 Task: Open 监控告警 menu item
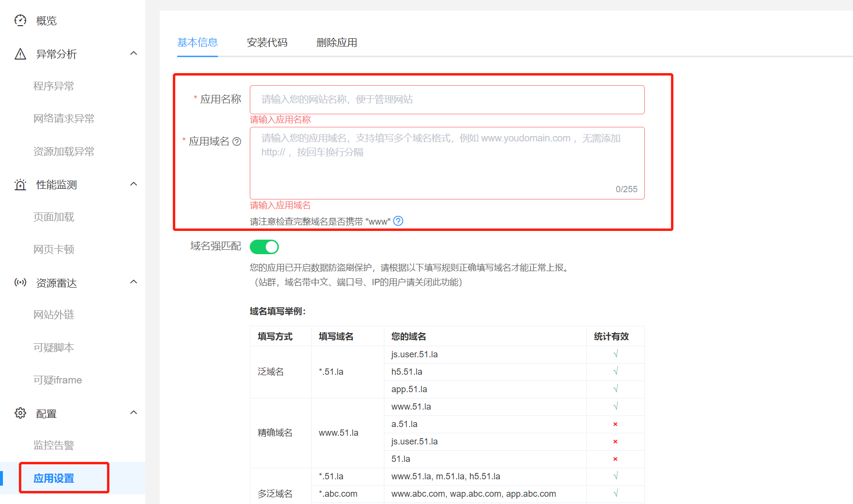[x=54, y=445]
